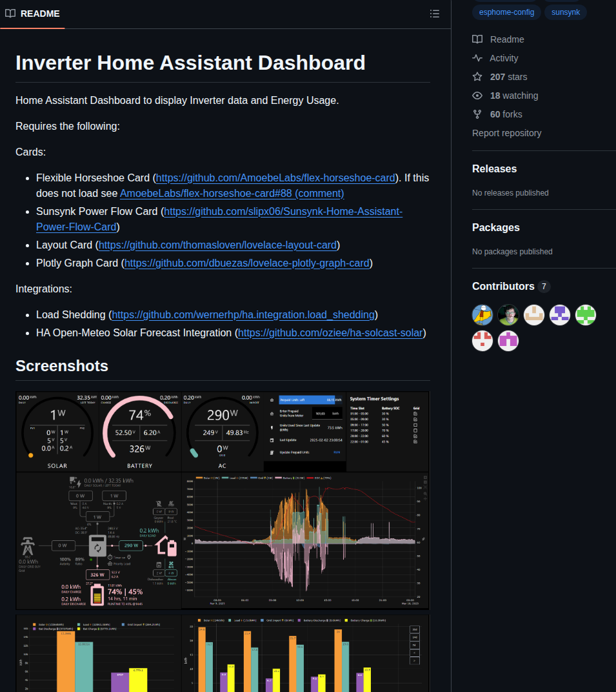Click the eye icon beside 18 watching

pos(477,96)
